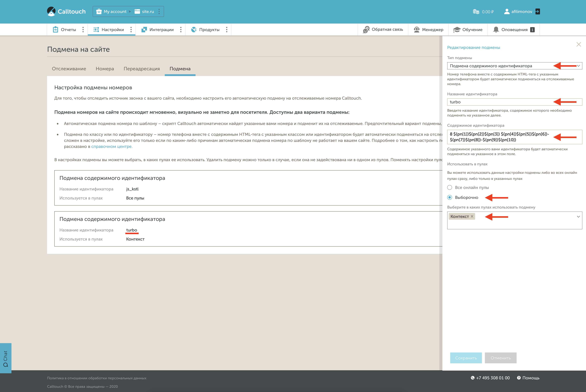Select the Все онлайн пулы radio
The image size is (586, 392).
coord(449,187)
